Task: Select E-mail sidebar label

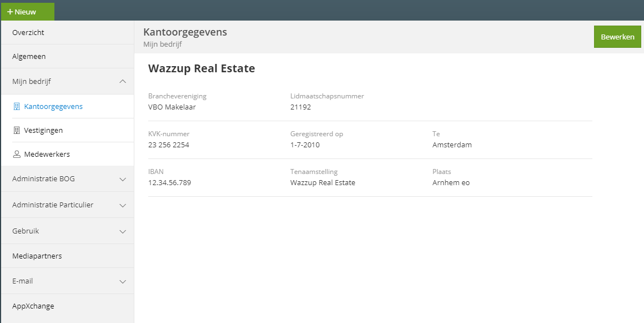Action: tap(23, 281)
